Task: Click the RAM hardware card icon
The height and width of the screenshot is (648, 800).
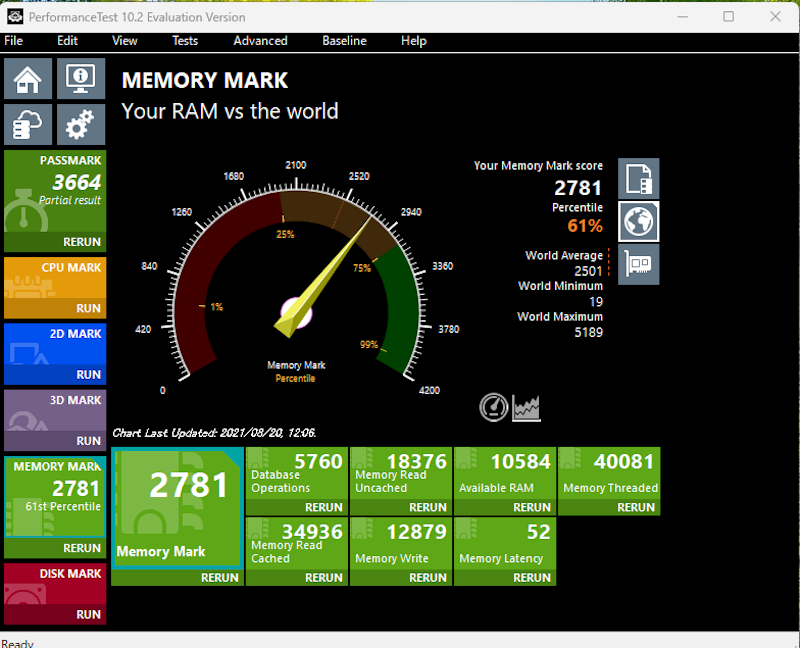Action: point(639,264)
